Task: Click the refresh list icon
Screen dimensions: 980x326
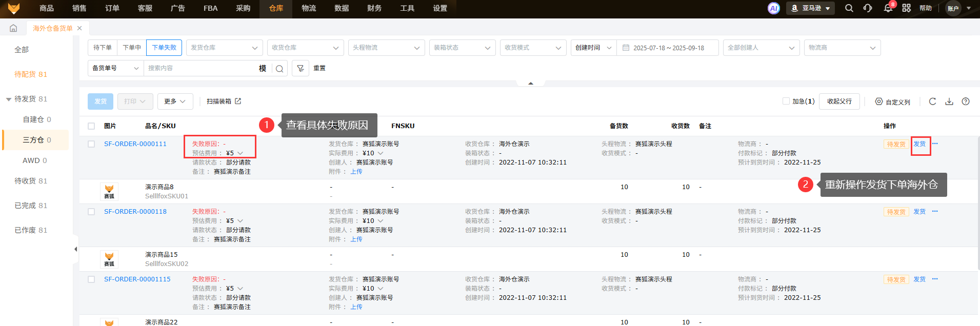Action: 932,101
